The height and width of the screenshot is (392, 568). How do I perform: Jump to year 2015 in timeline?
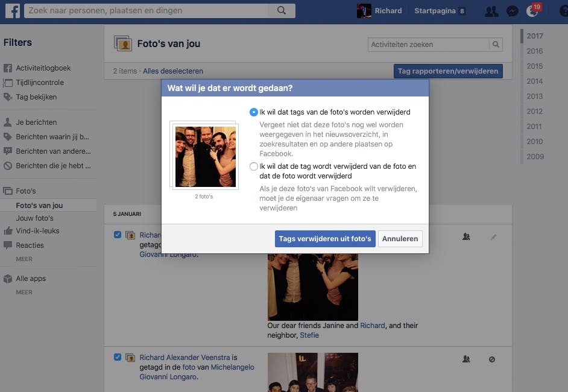point(535,66)
